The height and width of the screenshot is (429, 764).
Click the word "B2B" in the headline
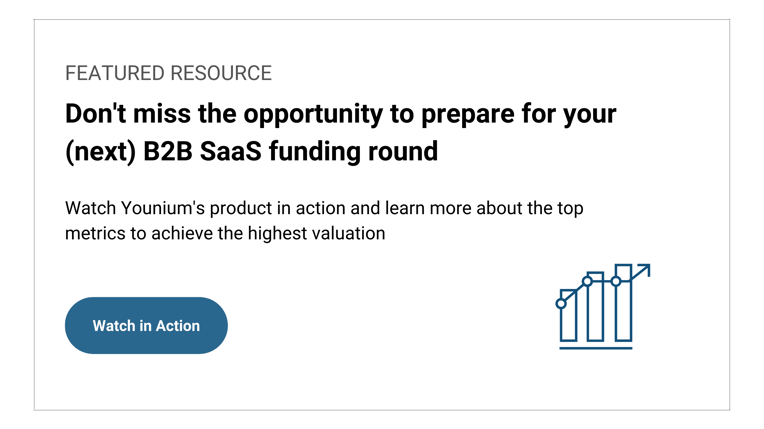point(168,151)
